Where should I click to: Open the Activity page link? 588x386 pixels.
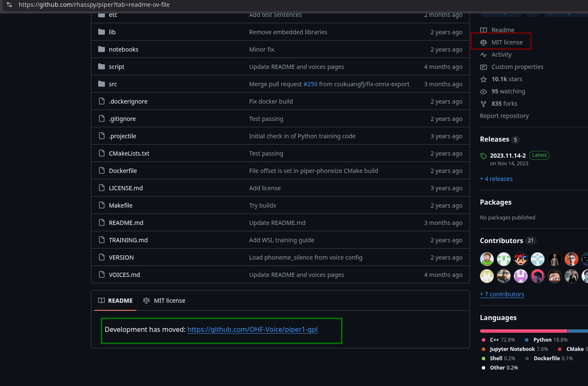point(502,55)
